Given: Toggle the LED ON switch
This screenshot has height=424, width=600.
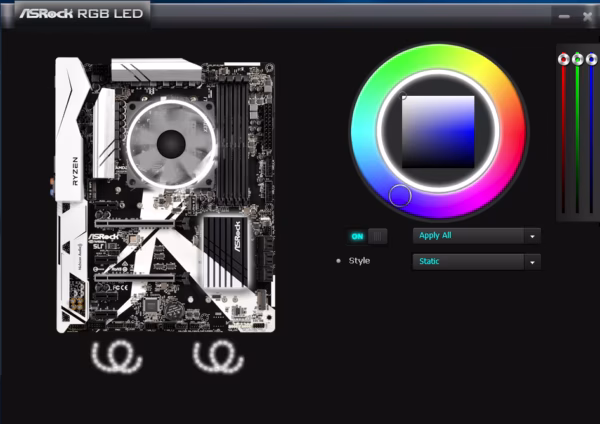Looking at the screenshot, I should point(368,236).
